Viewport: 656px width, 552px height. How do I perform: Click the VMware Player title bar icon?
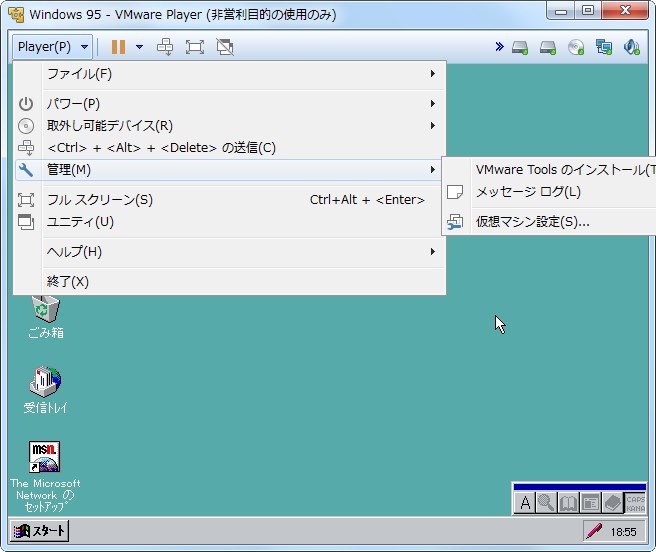(x=16, y=15)
